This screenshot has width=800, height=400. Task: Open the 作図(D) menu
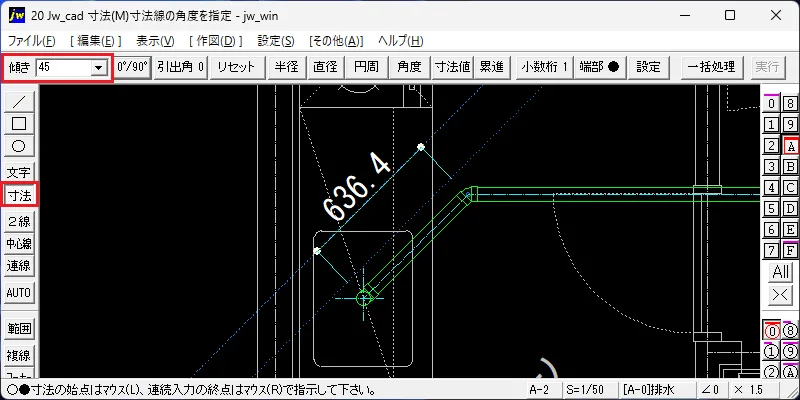click(x=215, y=41)
